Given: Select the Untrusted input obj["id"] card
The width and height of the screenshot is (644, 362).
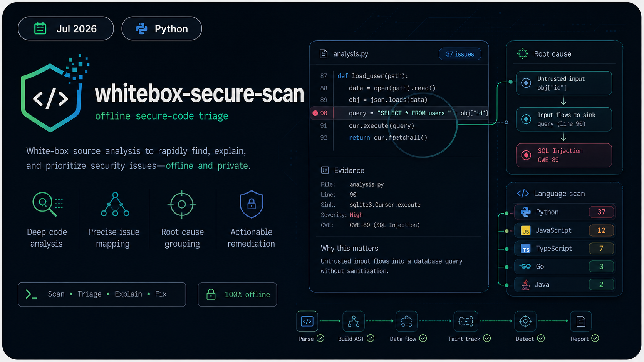Looking at the screenshot, I should (564, 83).
